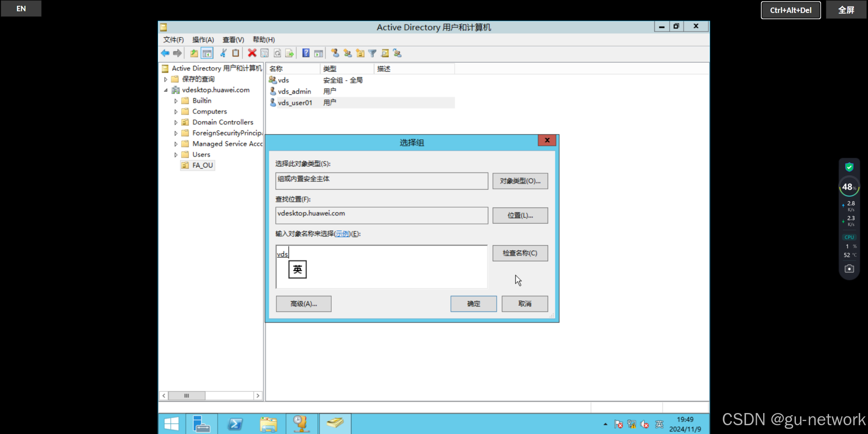Expand the Computers container
The height and width of the screenshot is (434, 868).
[x=176, y=112]
